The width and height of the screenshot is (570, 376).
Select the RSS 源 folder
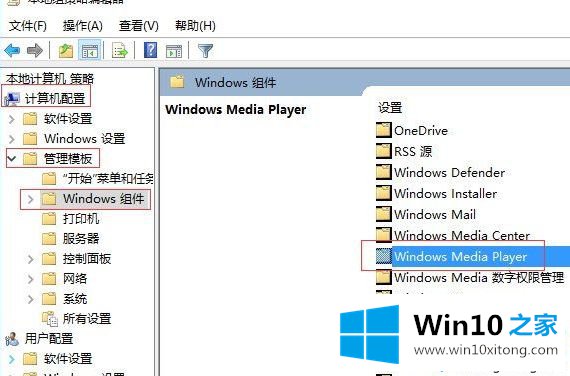pyautogui.click(x=413, y=151)
